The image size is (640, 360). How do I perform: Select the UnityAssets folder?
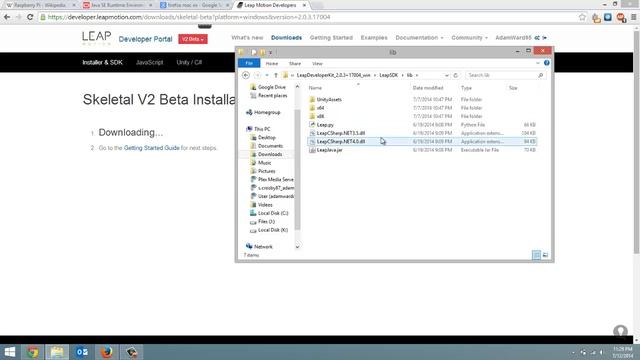tap(329, 99)
